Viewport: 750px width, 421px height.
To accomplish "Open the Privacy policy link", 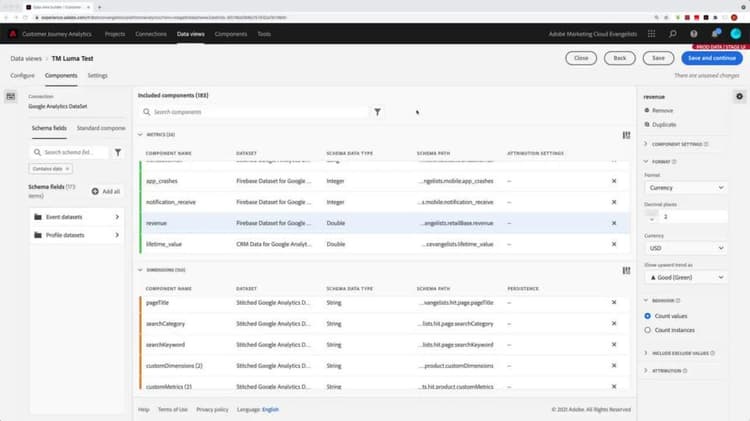I will pos(212,410).
